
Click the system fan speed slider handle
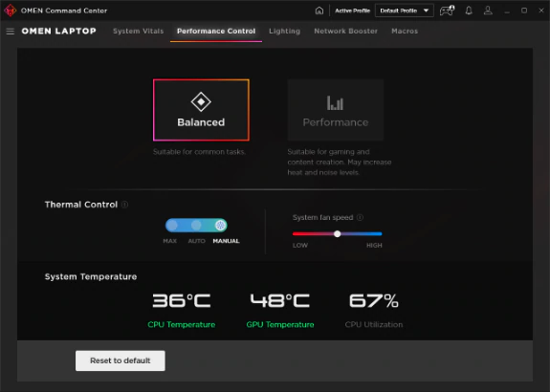click(x=337, y=234)
